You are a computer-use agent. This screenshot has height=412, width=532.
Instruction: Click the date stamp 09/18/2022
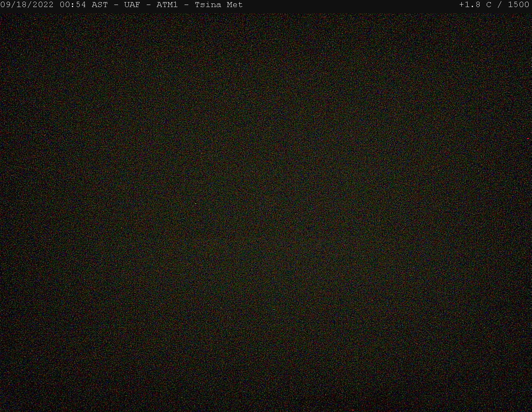[x=27, y=5]
